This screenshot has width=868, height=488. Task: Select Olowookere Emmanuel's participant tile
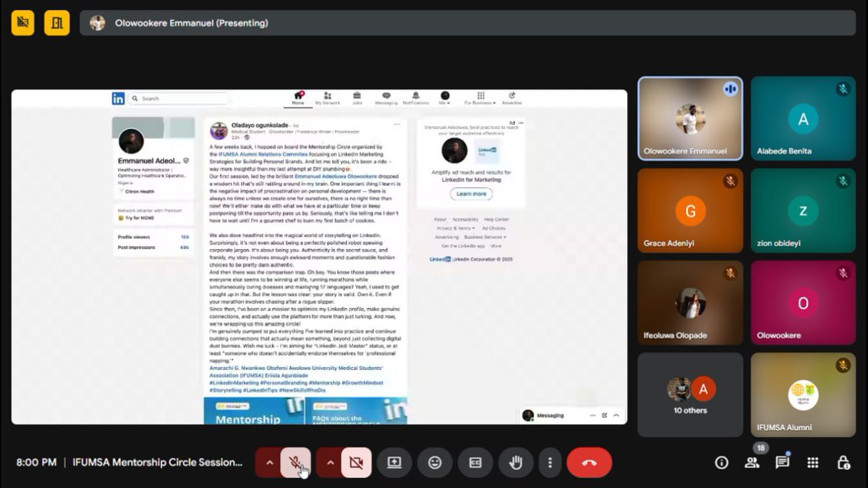point(690,119)
